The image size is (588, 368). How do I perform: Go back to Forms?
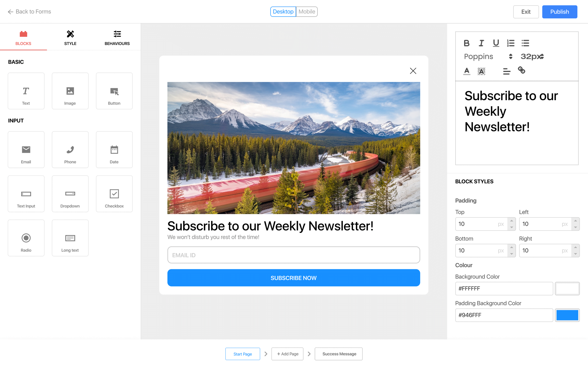pos(29,11)
